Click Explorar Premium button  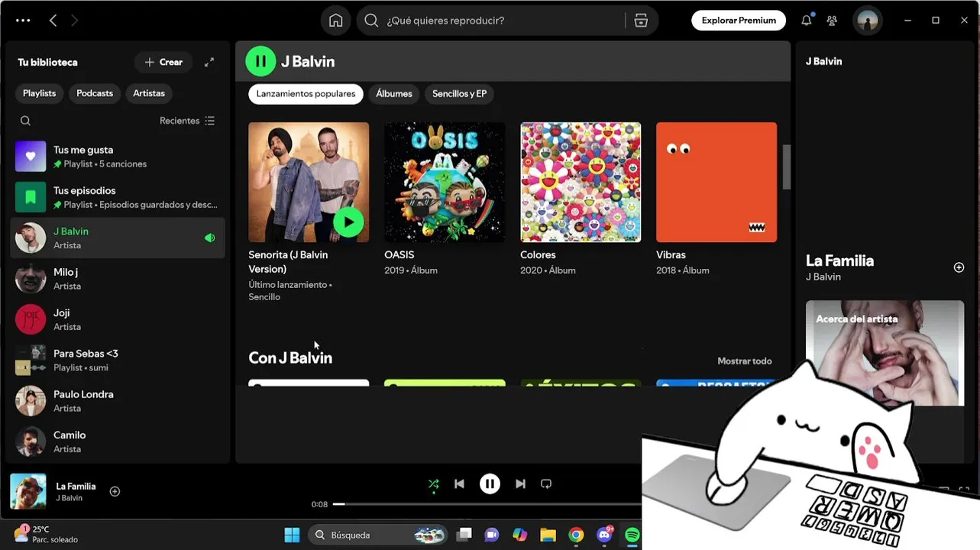(739, 21)
